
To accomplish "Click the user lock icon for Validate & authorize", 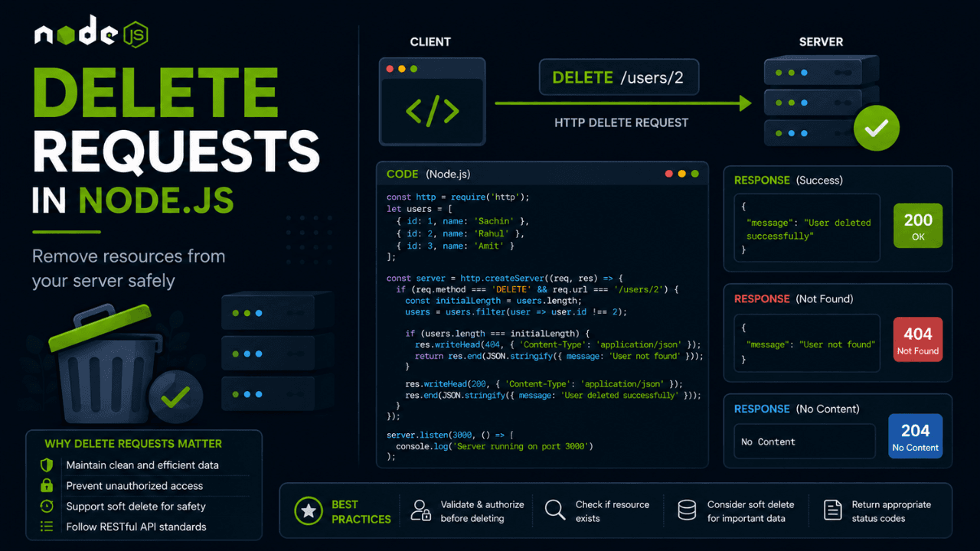I will pos(421,511).
